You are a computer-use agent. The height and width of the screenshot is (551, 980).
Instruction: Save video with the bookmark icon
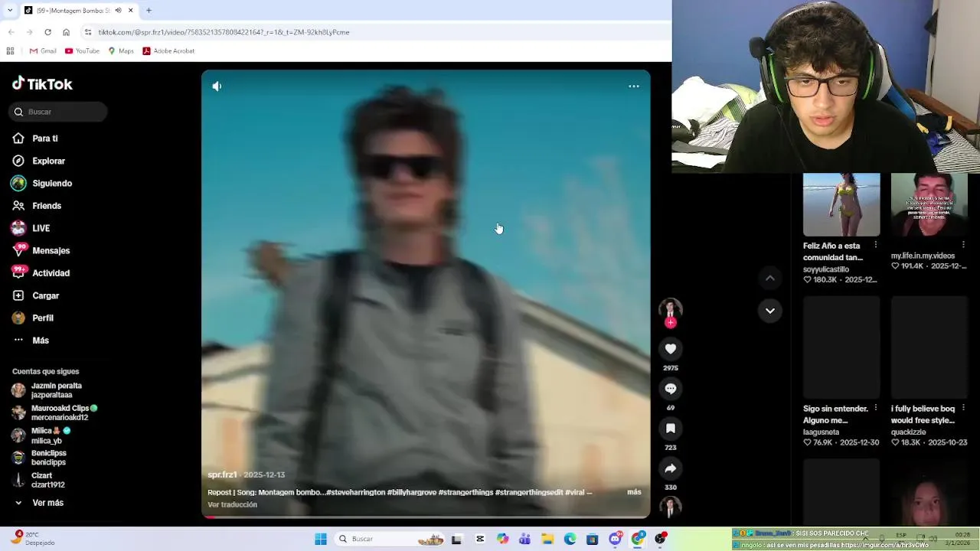coord(671,429)
